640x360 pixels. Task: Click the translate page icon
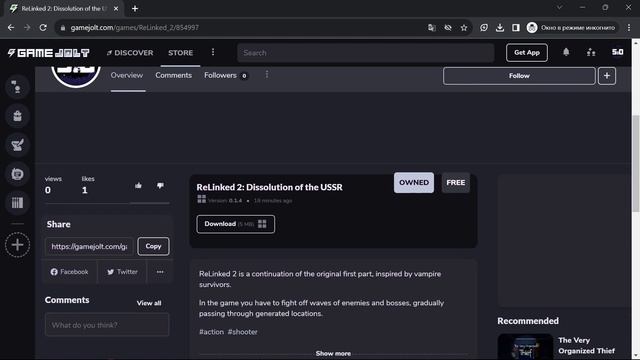pos(431,27)
